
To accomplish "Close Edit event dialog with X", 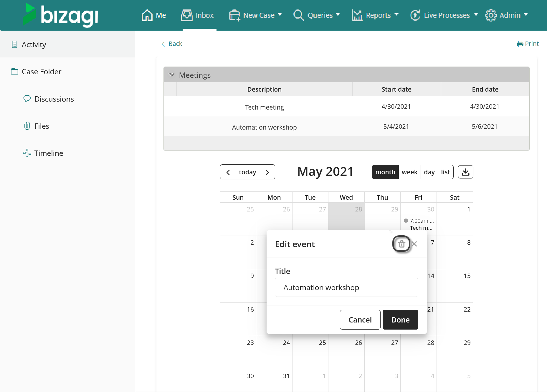I will click(414, 244).
